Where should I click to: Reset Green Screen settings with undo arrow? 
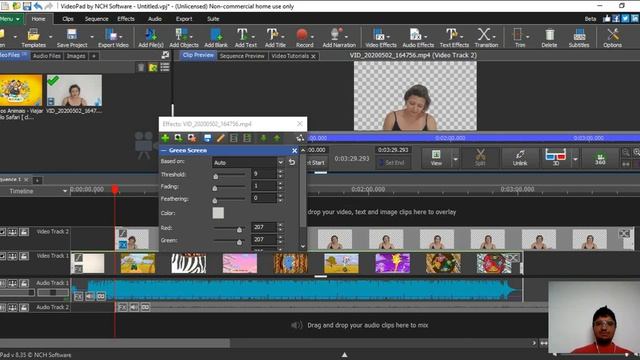click(292, 162)
